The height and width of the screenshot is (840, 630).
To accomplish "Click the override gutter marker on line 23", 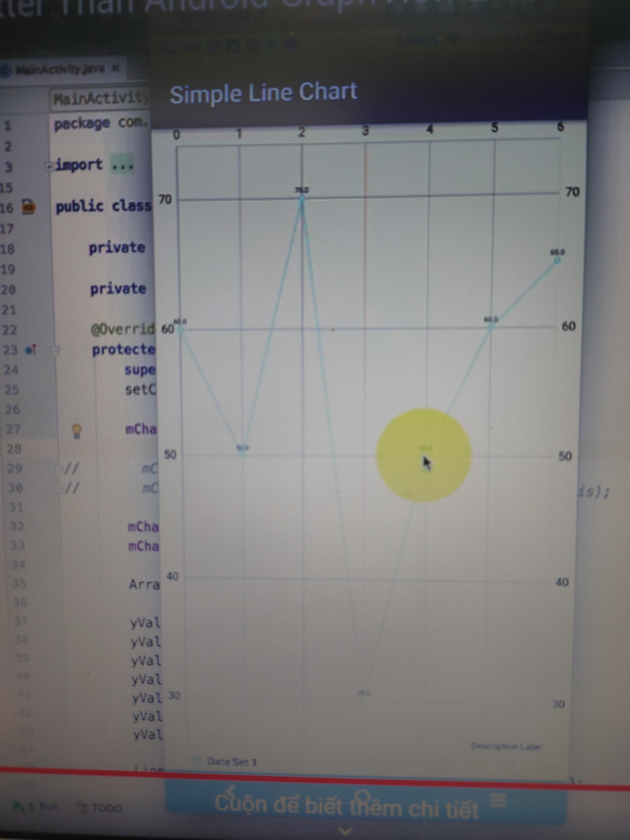I will pyautogui.click(x=30, y=350).
